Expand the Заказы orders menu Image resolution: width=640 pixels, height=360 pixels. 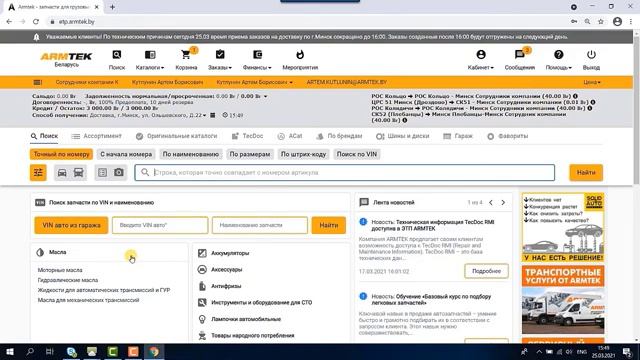pyautogui.click(x=220, y=60)
